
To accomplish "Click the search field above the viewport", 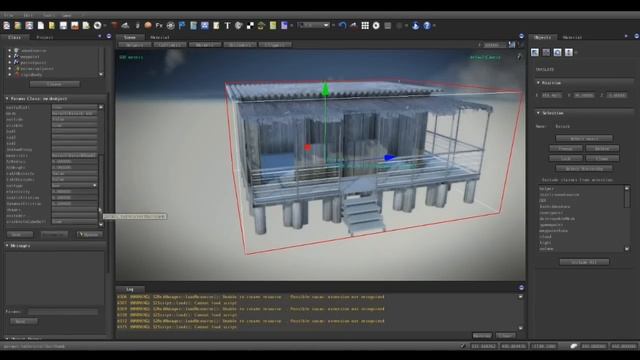I will click(x=495, y=45).
